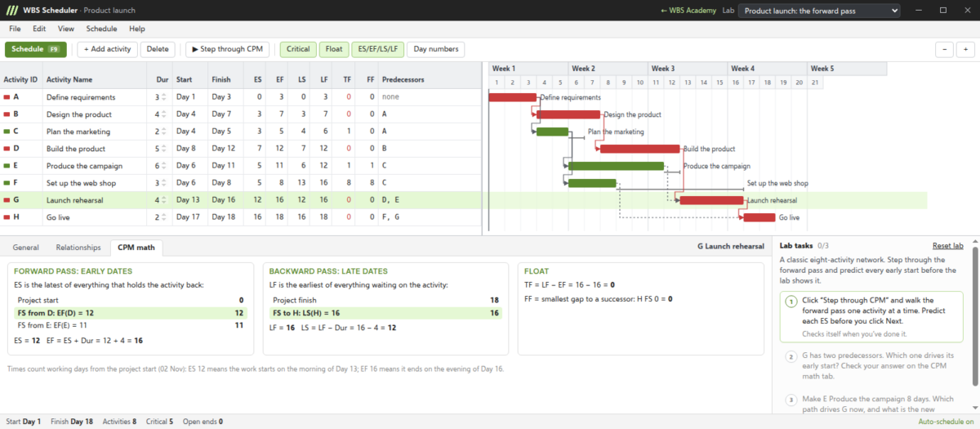
Task: Zoom in the Gantt chart with plus button
Action: pos(965,49)
